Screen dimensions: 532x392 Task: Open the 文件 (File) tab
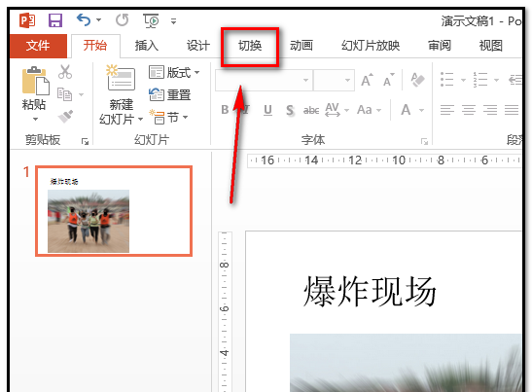(38, 46)
